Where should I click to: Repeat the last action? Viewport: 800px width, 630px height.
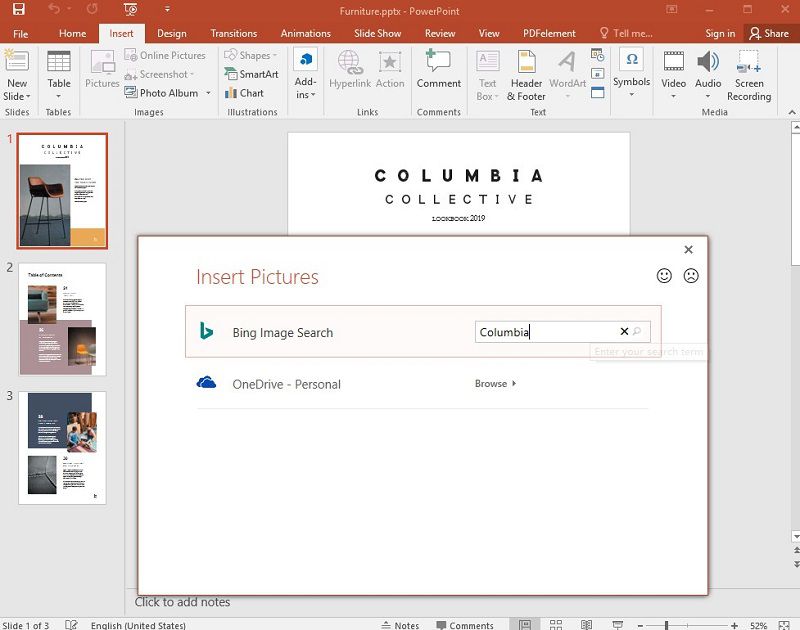point(92,9)
